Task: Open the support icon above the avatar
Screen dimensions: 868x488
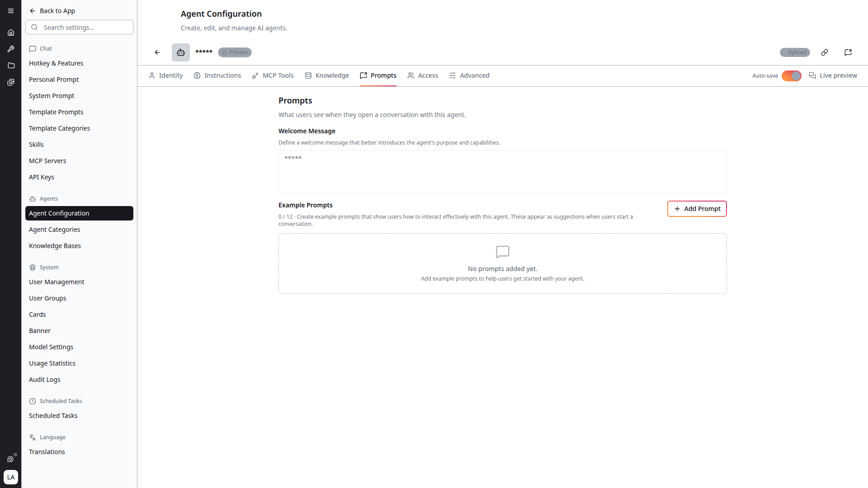Action: point(11,459)
